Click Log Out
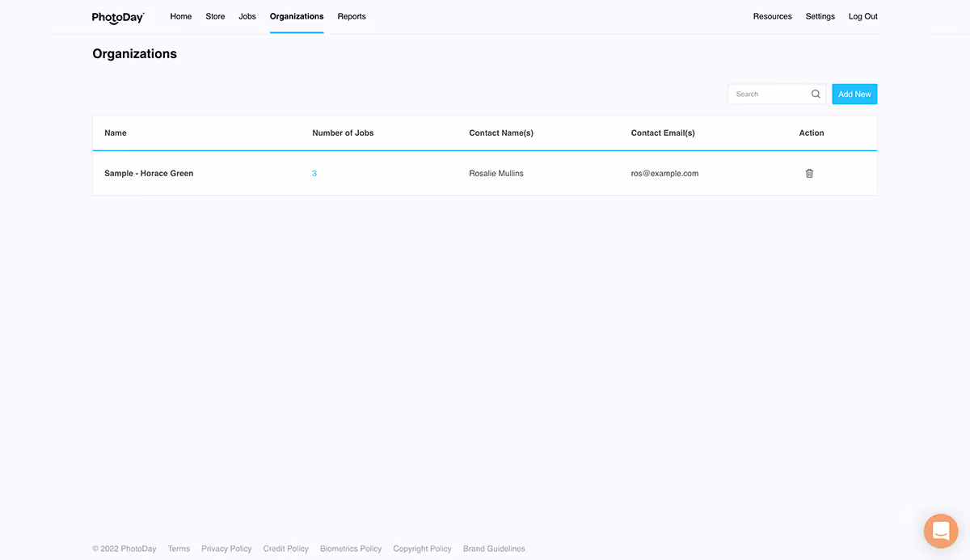 coord(863,16)
